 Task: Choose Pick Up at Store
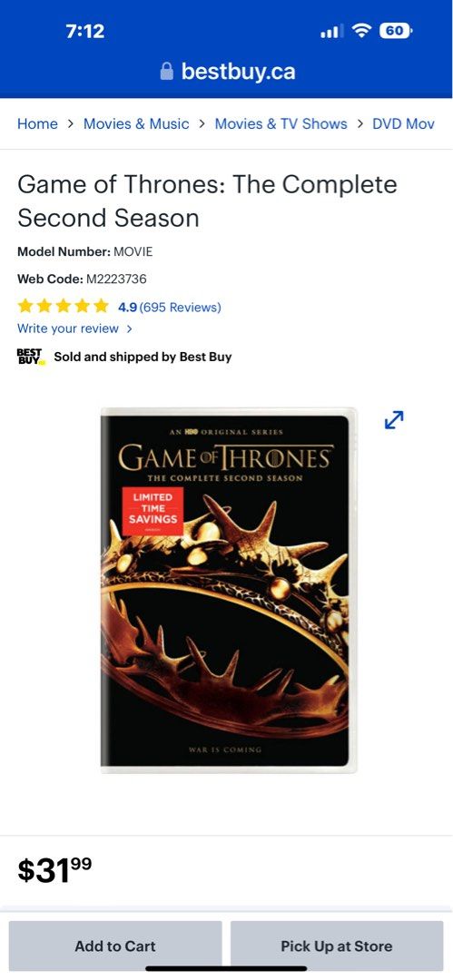point(337,946)
